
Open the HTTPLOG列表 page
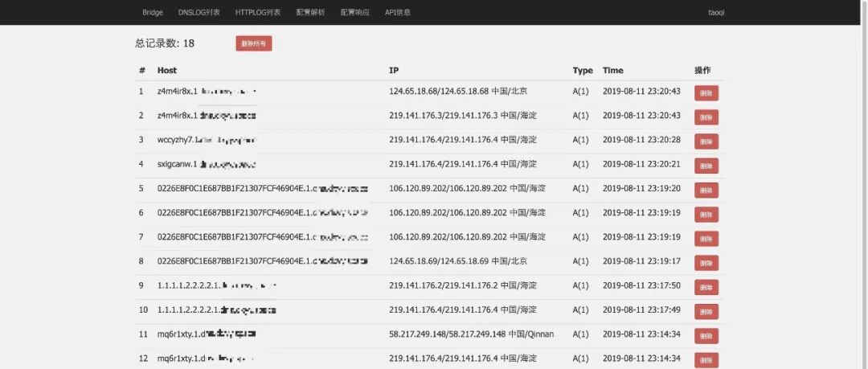tap(257, 12)
